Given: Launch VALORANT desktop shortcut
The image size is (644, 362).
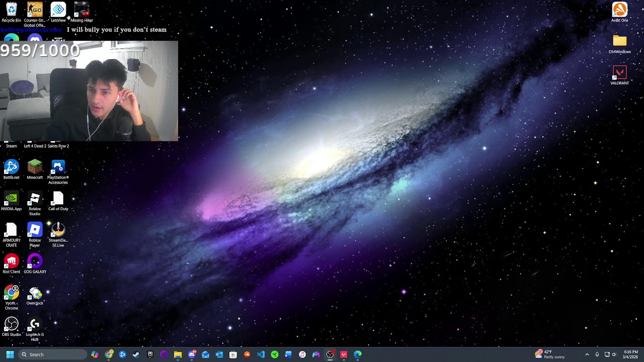Looking at the screenshot, I should (620, 75).
